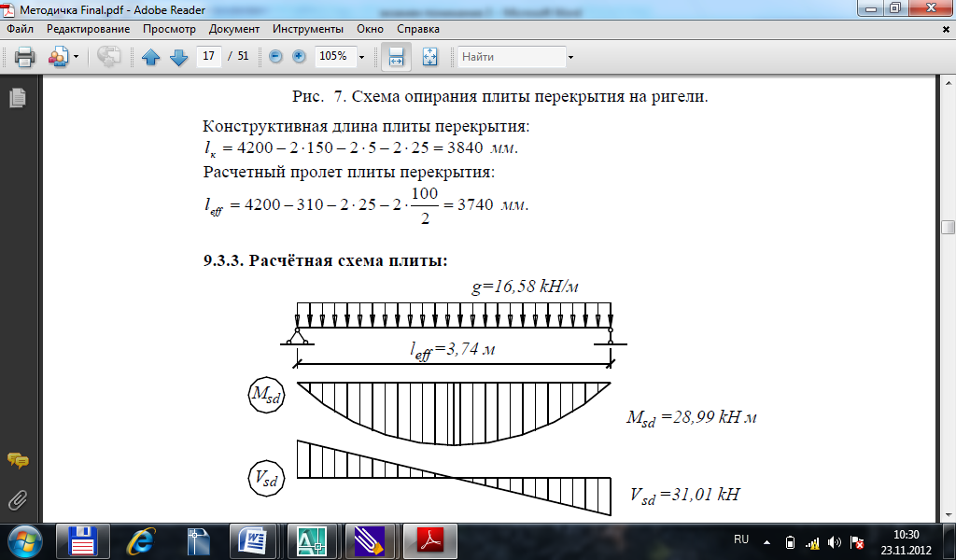Click the network signal tray icon

813,542
